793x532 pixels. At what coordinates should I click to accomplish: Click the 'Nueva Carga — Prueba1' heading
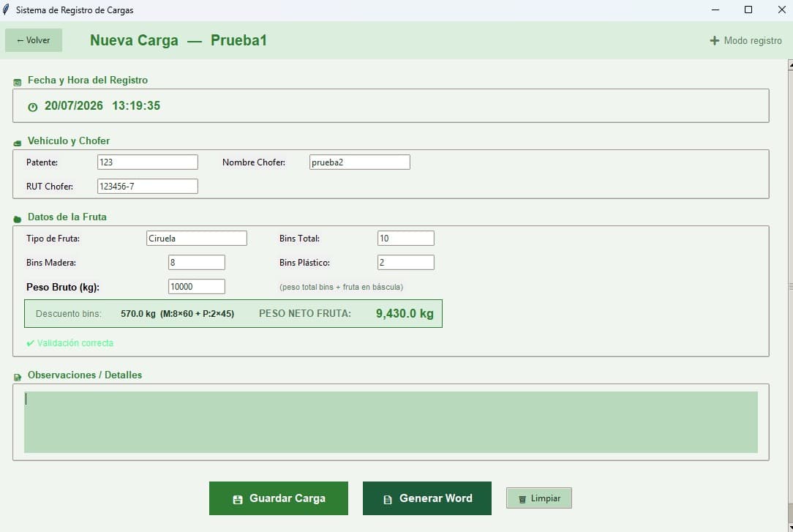[178, 40]
